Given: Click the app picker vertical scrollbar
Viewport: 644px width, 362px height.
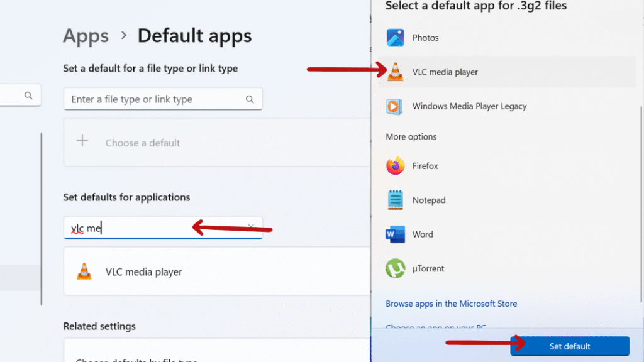Looking at the screenshot, I should [x=641, y=204].
